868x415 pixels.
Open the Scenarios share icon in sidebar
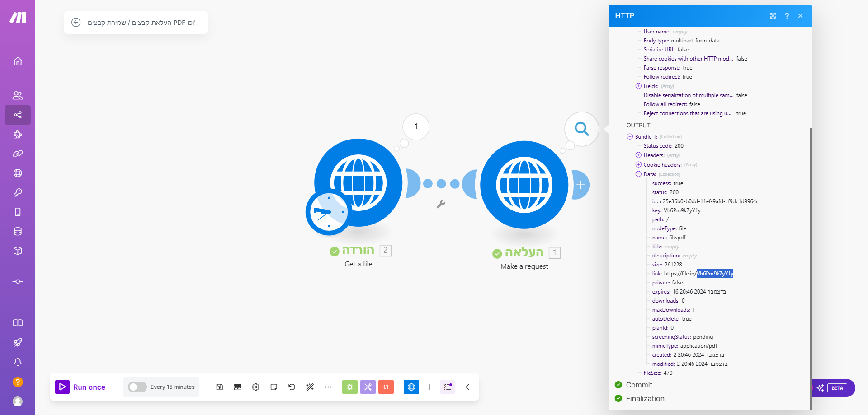(18, 115)
